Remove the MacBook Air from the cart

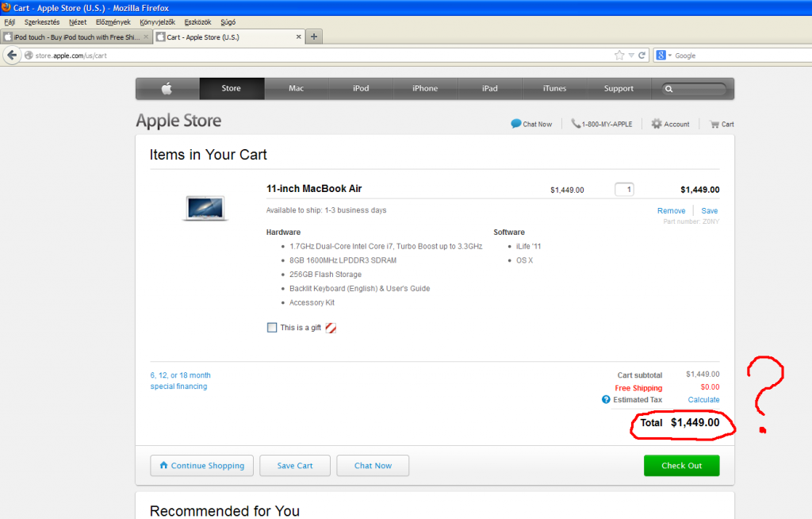(671, 210)
